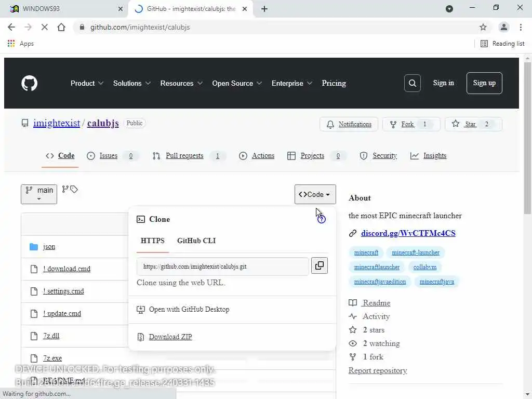532x399 pixels.
Task: Expand the Open Source menu
Action: (237, 83)
